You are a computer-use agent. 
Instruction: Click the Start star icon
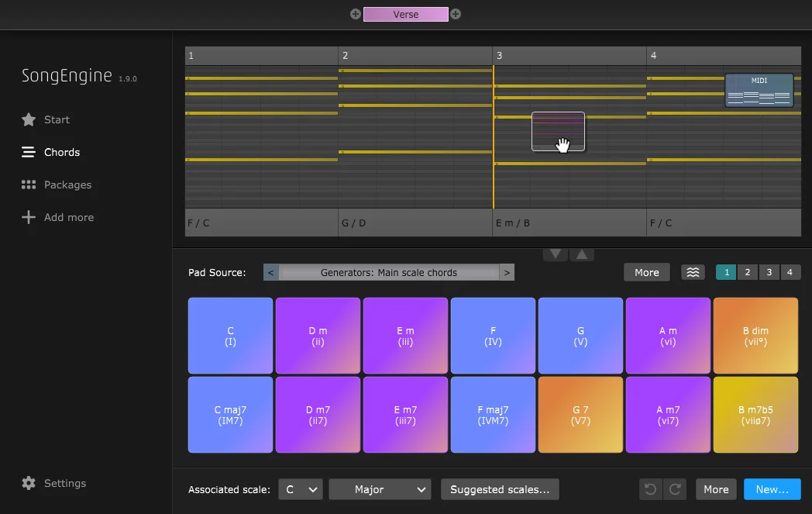pyautogui.click(x=29, y=119)
